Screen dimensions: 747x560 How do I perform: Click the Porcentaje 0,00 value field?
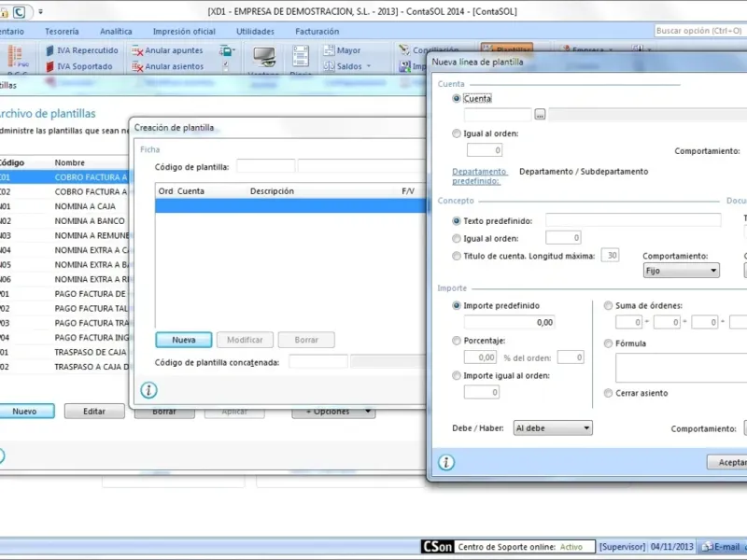click(x=481, y=357)
